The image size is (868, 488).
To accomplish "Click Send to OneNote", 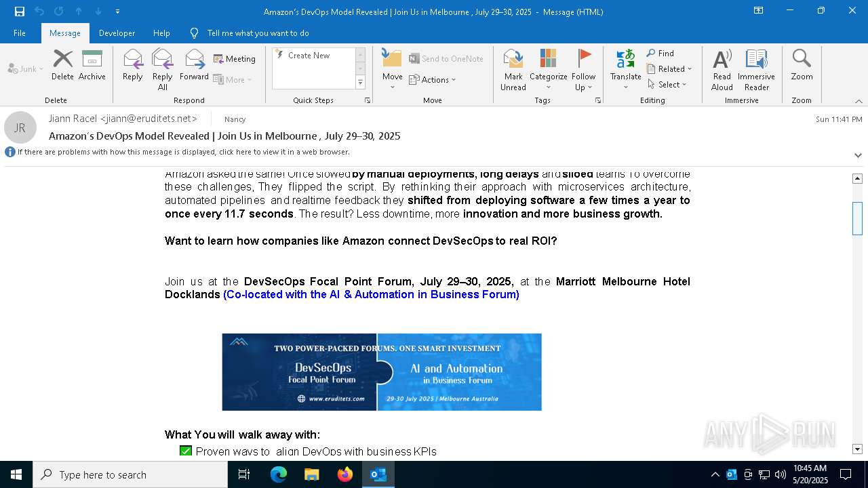I will [x=446, y=59].
